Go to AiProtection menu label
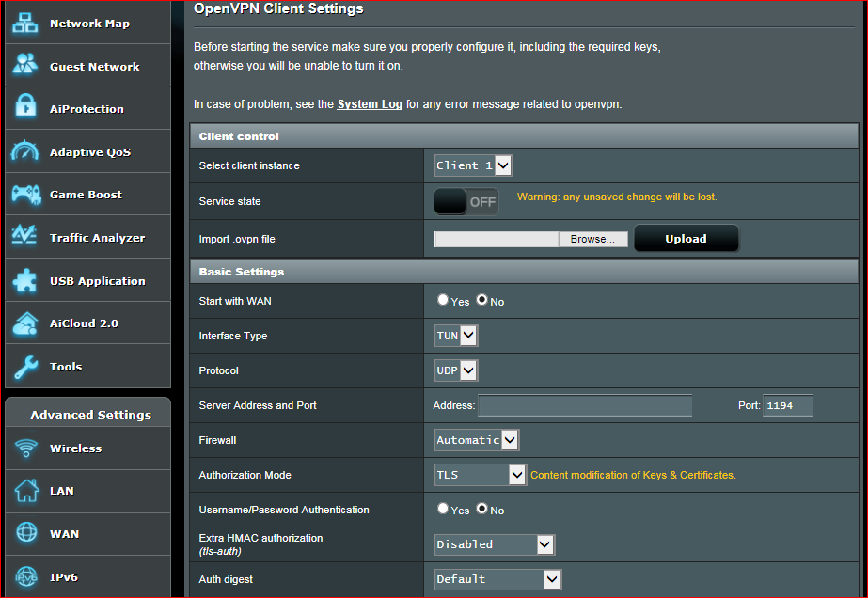The width and height of the screenshot is (868, 598). pyautogui.click(x=87, y=109)
